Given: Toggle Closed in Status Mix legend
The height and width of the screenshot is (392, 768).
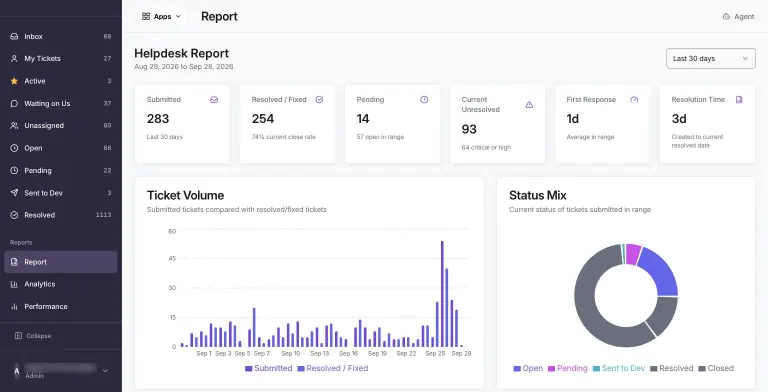Looking at the screenshot, I should point(716,368).
